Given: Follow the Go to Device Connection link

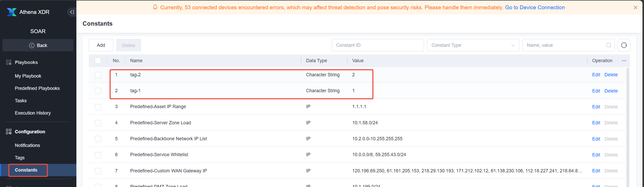Looking at the screenshot, I should (x=535, y=7).
